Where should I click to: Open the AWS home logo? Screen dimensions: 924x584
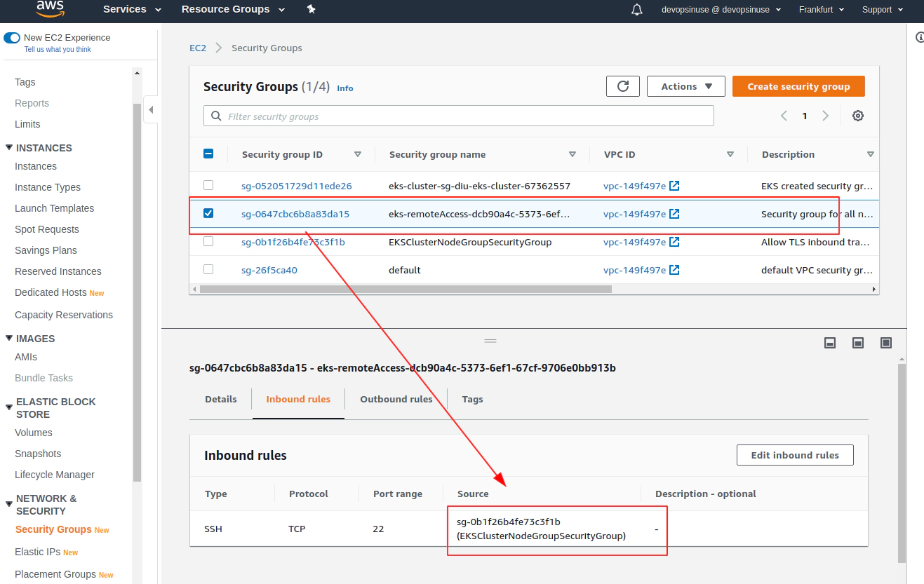pyautogui.click(x=50, y=8)
